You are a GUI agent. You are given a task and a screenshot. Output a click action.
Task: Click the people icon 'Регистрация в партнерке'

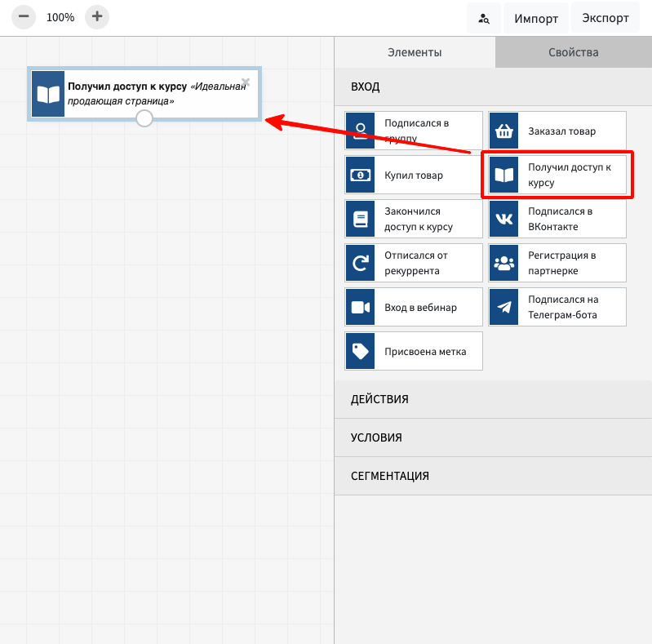coord(504,263)
